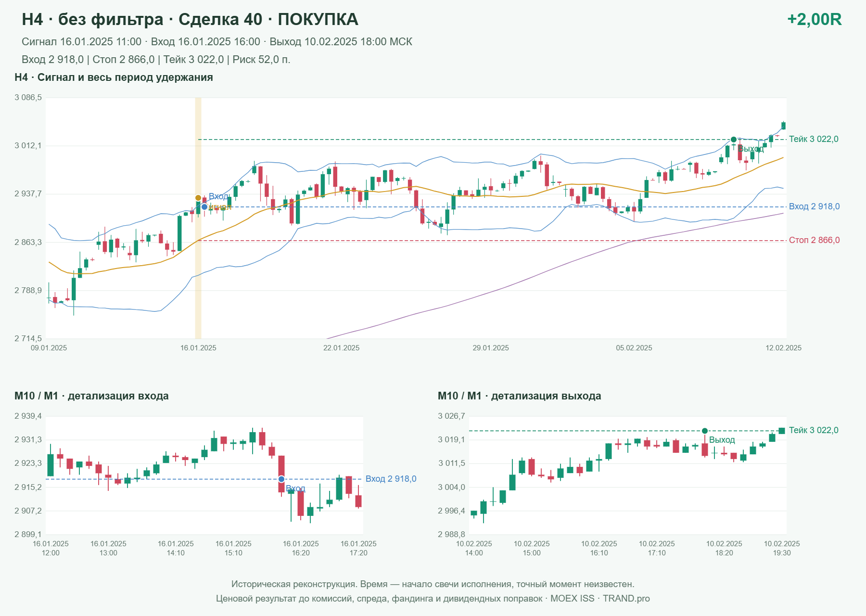Click the blue entry dot in entry detail chart

(x=281, y=479)
